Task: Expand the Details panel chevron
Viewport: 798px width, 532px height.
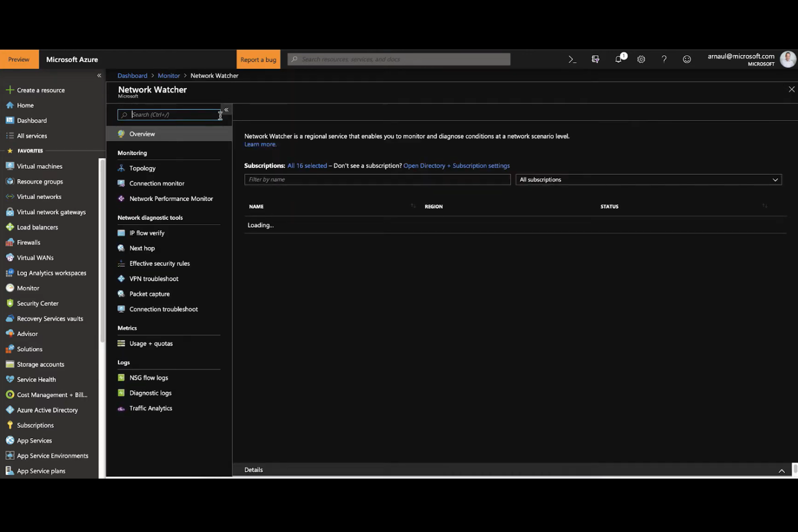Action: [781, 471]
